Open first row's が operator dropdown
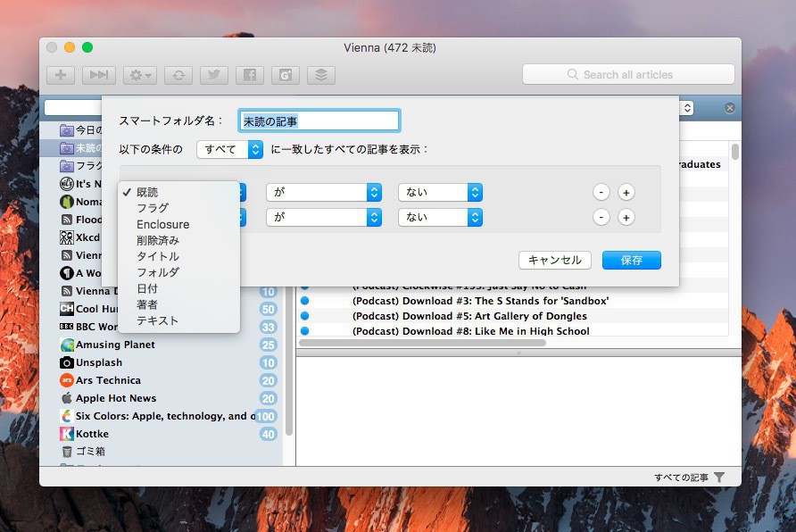This screenshot has height=532, width=796. coord(323,192)
